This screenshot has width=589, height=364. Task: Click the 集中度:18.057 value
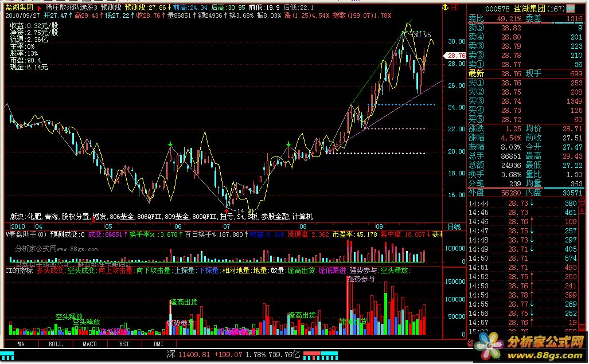point(403,234)
